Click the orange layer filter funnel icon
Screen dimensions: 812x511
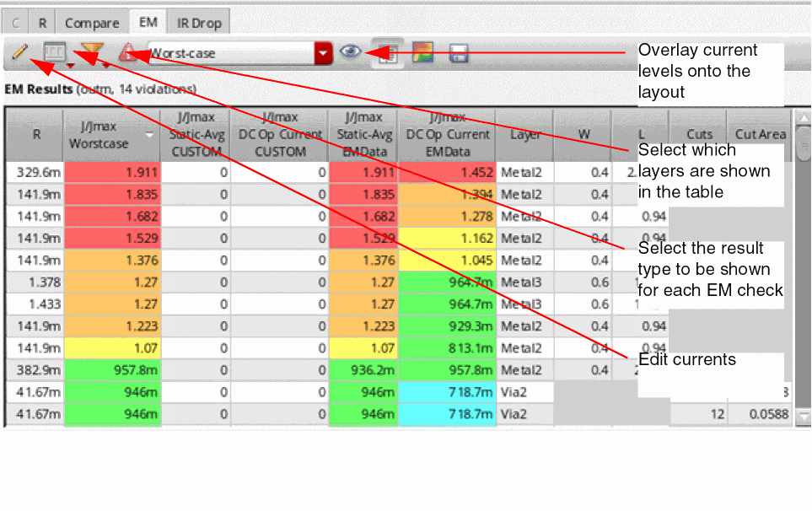92,51
